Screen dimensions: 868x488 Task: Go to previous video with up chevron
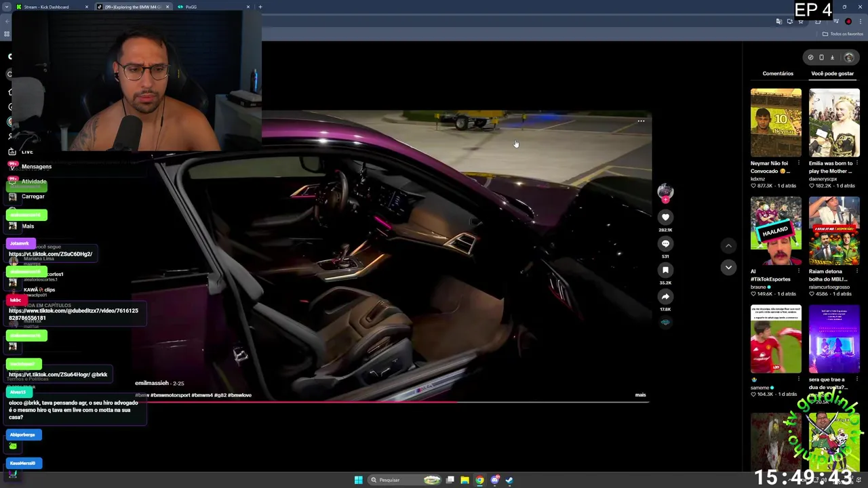pos(728,245)
